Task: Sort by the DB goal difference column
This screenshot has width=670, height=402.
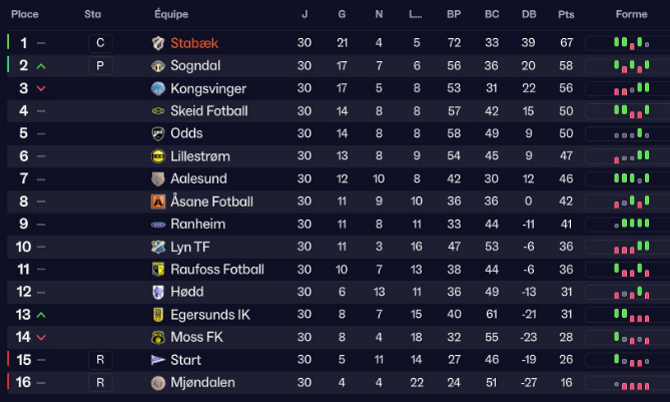Action: coord(529,14)
